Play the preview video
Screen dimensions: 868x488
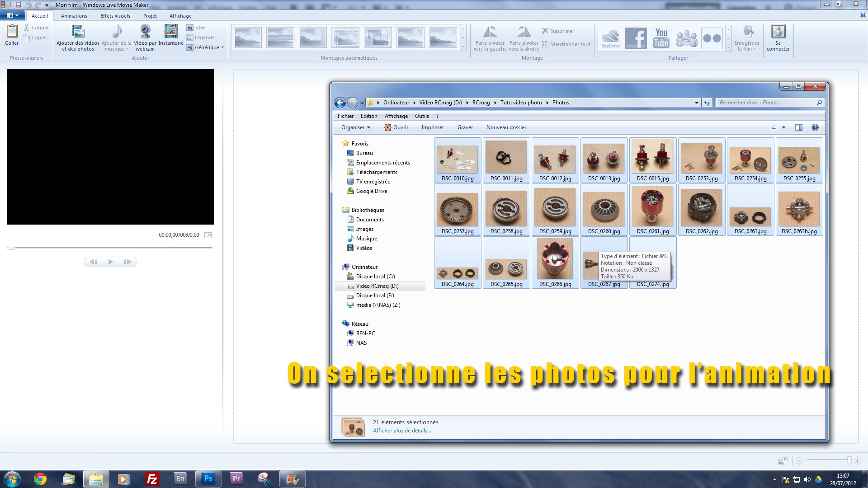[110, 262]
